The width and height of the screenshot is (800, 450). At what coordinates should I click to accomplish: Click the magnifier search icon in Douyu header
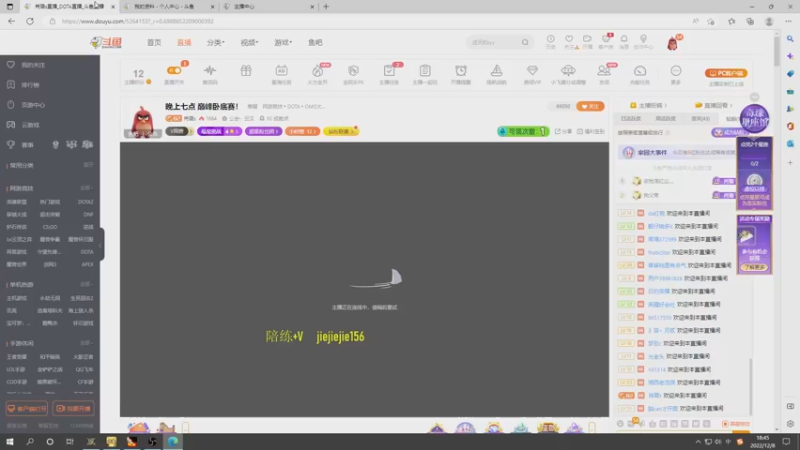pyautogui.click(x=525, y=42)
